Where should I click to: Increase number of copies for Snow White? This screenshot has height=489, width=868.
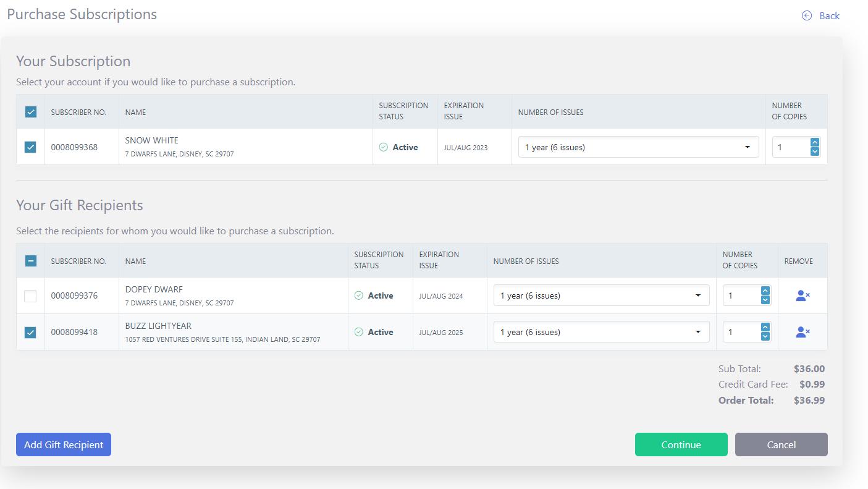pos(814,143)
